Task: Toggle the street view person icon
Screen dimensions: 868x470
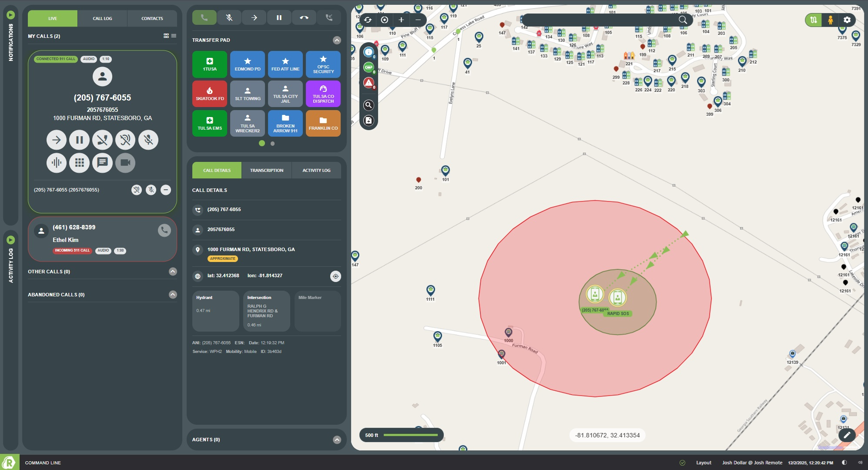Action: pos(830,20)
